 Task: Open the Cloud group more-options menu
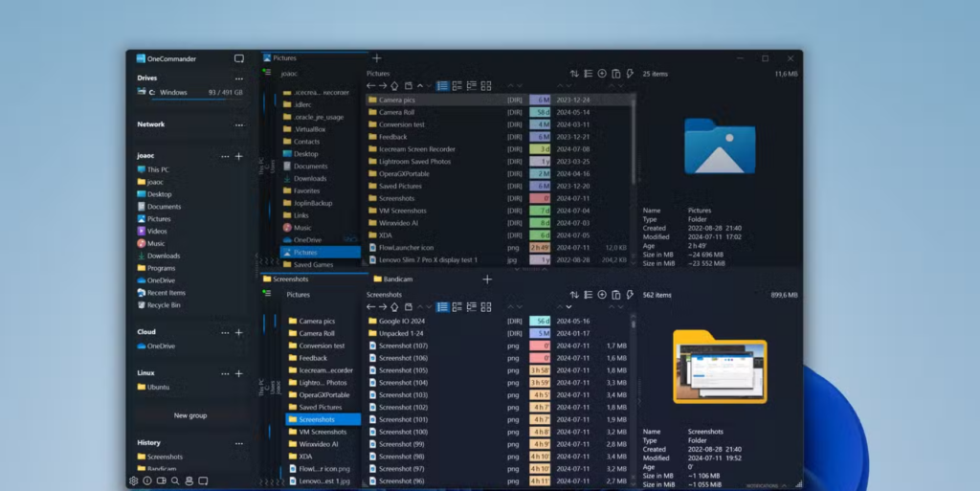pos(225,332)
